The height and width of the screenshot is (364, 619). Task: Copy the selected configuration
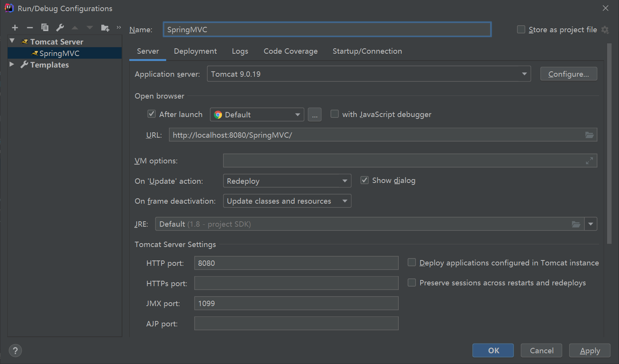[x=45, y=28]
